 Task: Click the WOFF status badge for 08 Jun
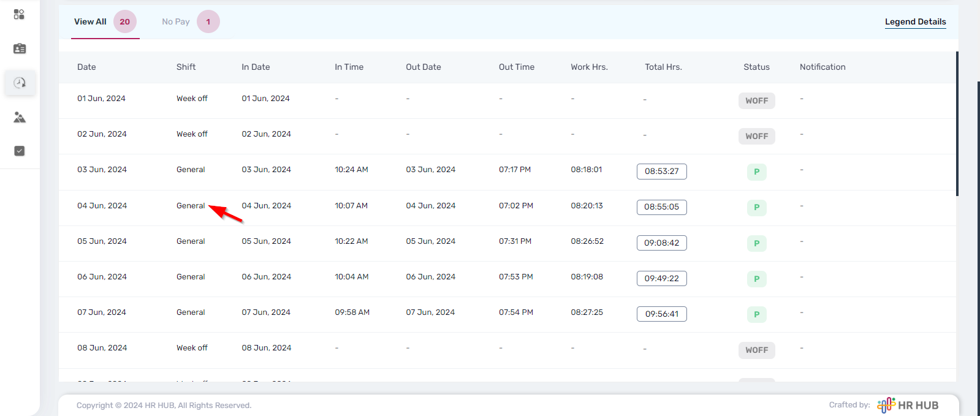(756, 350)
